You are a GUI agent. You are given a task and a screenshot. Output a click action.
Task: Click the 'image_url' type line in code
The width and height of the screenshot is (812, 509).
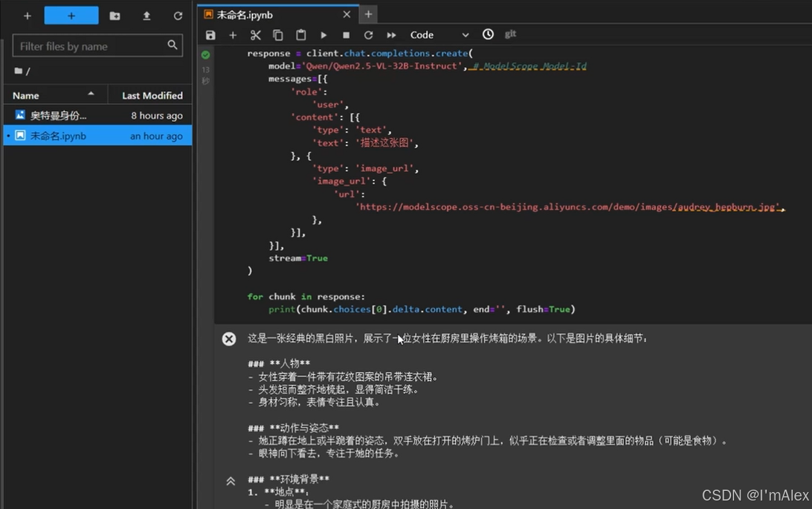[x=366, y=168]
